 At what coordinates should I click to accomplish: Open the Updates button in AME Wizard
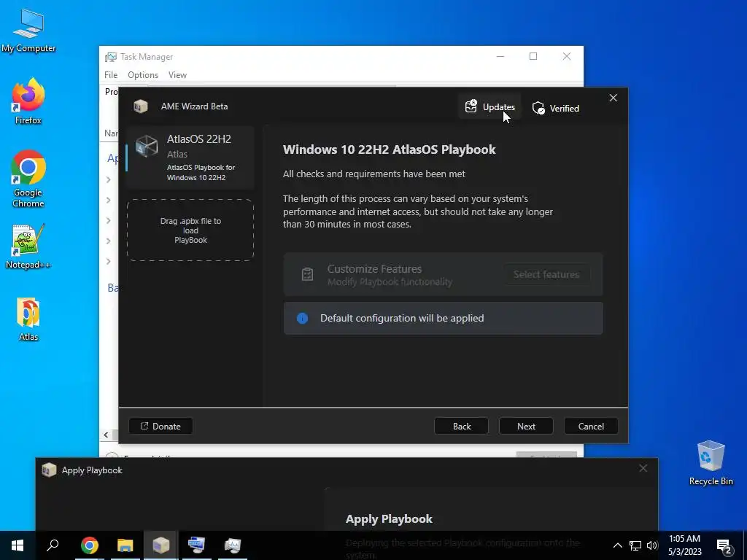489,107
